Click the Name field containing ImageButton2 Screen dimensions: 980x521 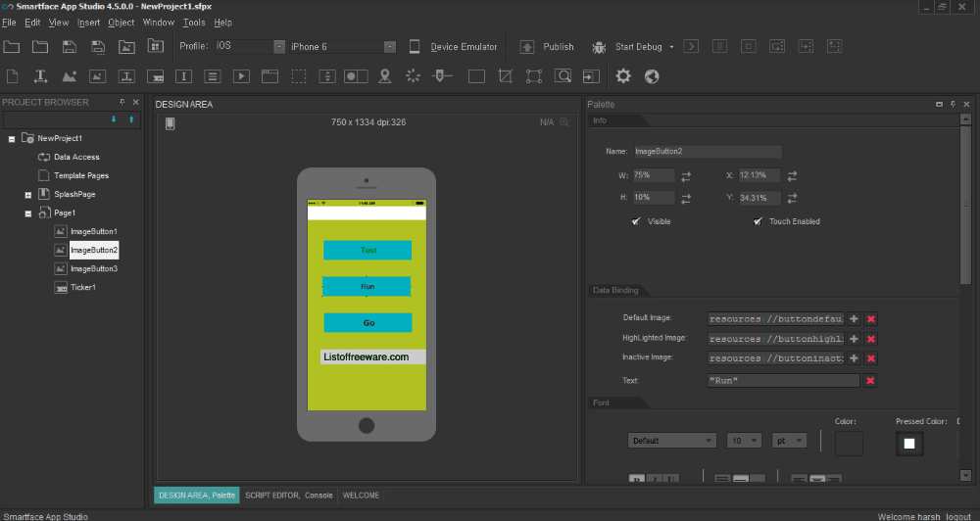point(708,151)
